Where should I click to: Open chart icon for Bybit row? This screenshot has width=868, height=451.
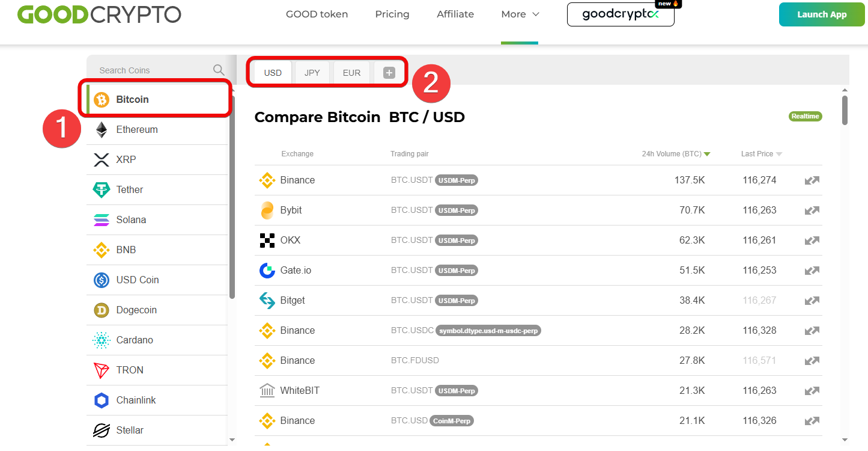pos(812,210)
